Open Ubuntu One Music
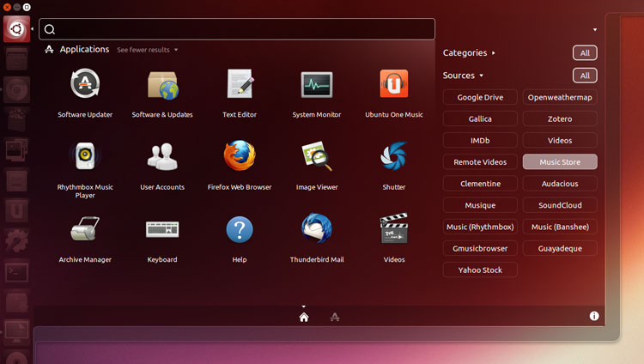644x364 pixels. 394,84
